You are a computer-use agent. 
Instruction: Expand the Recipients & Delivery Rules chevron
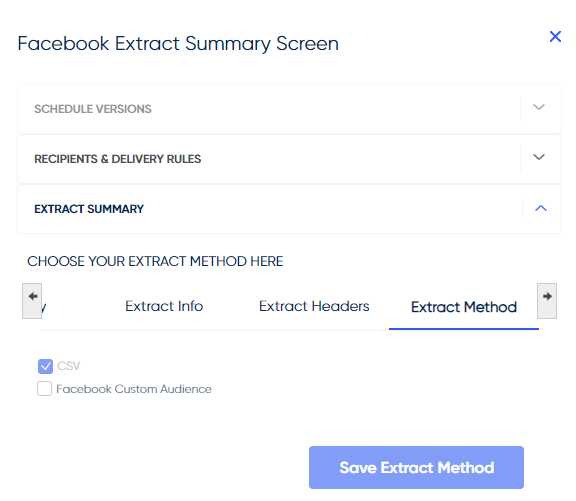point(539,157)
